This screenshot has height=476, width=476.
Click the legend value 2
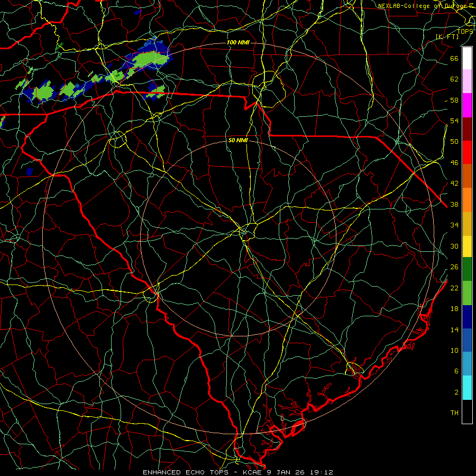pyautogui.click(x=456, y=392)
